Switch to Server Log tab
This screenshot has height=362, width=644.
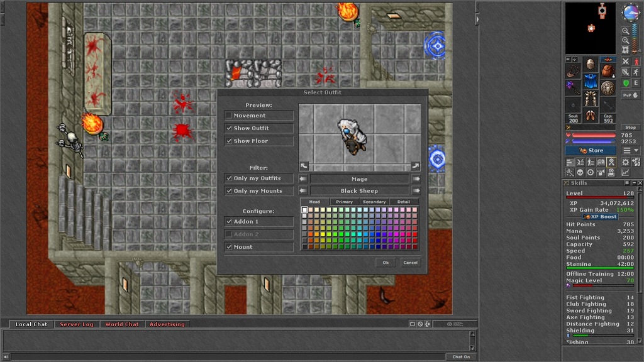[77, 324]
